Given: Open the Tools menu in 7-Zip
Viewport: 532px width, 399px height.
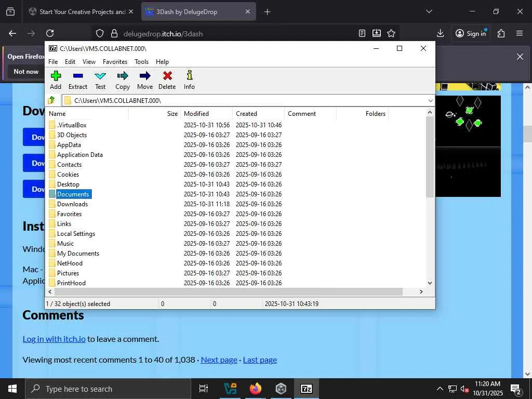Looking at the screenshot, I should coord(141,62).
